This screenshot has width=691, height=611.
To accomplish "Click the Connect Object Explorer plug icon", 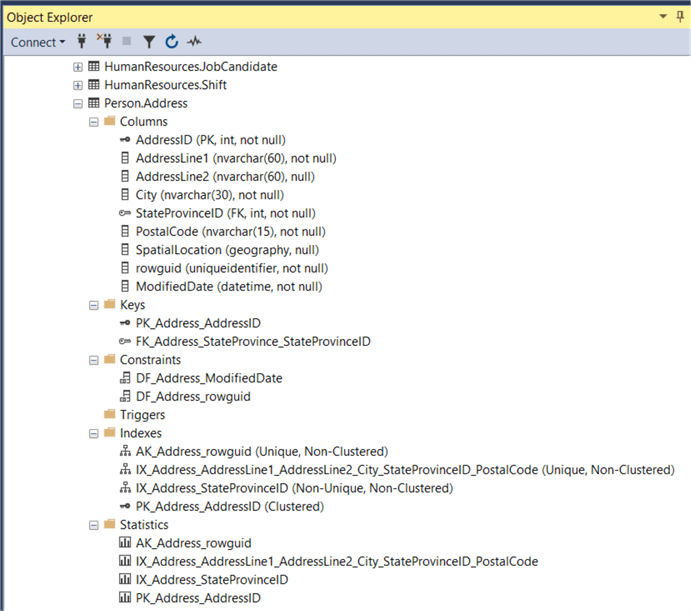I will point(82,42).
